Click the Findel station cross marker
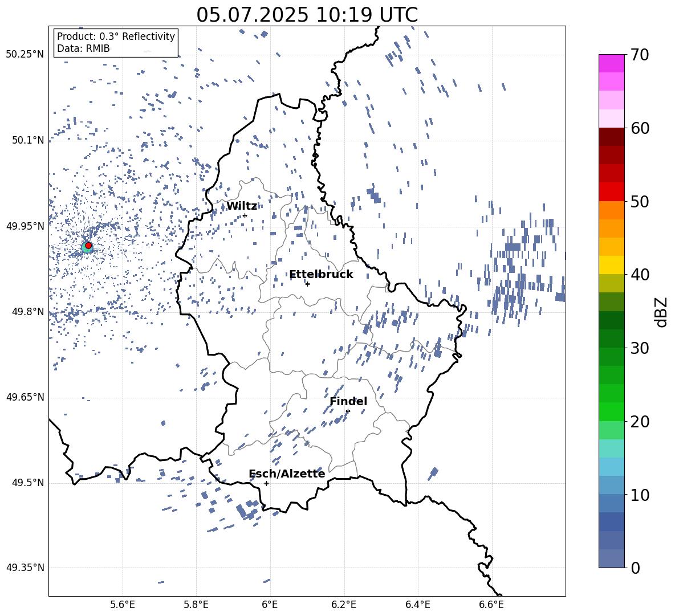The height and width of the screenshot is (616, 675). 348,411
